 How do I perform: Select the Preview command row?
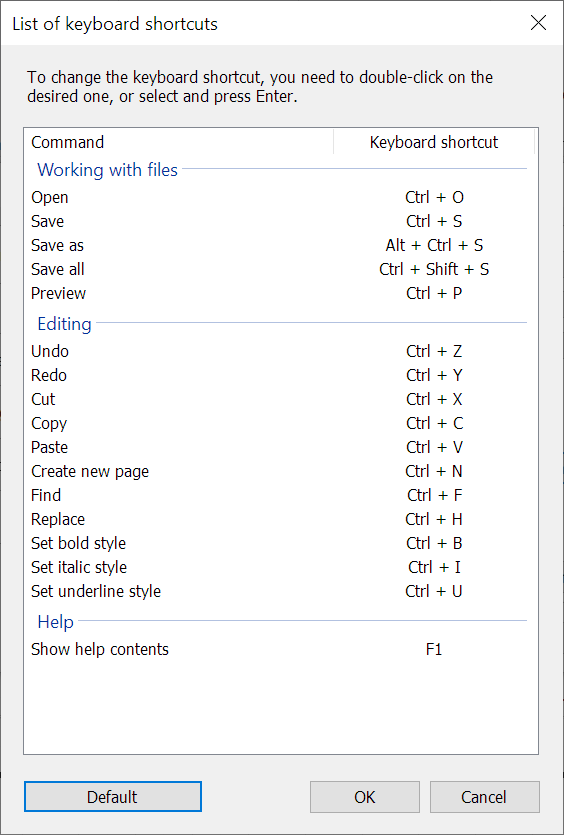tap(281, 293)
